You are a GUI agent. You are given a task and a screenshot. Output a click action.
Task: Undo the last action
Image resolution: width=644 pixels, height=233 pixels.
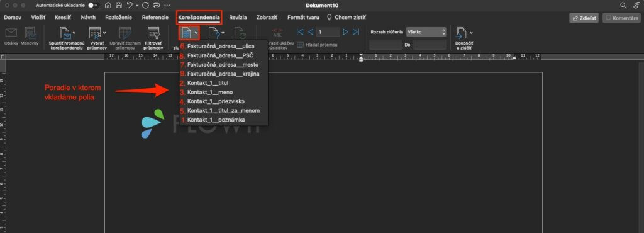[x=130, y=5]
